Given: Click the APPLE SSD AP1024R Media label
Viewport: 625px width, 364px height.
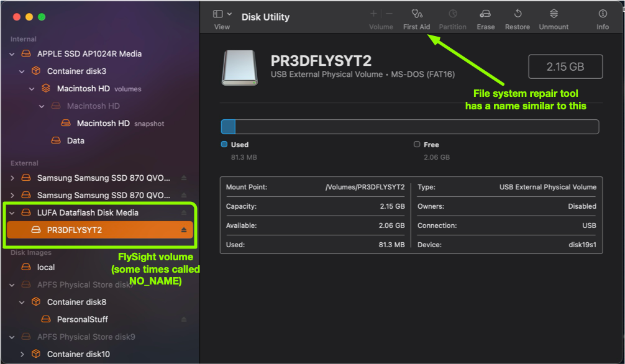Looking at the screenshot, I should coord(89,53).
